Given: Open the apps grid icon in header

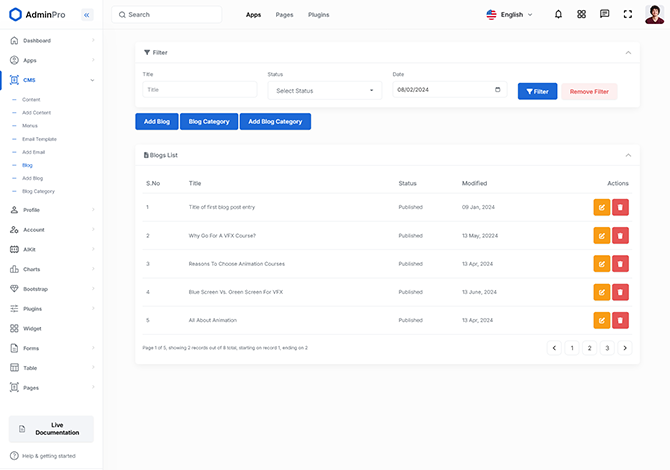Looking at the screenshot, I should (x=582, y=15).
